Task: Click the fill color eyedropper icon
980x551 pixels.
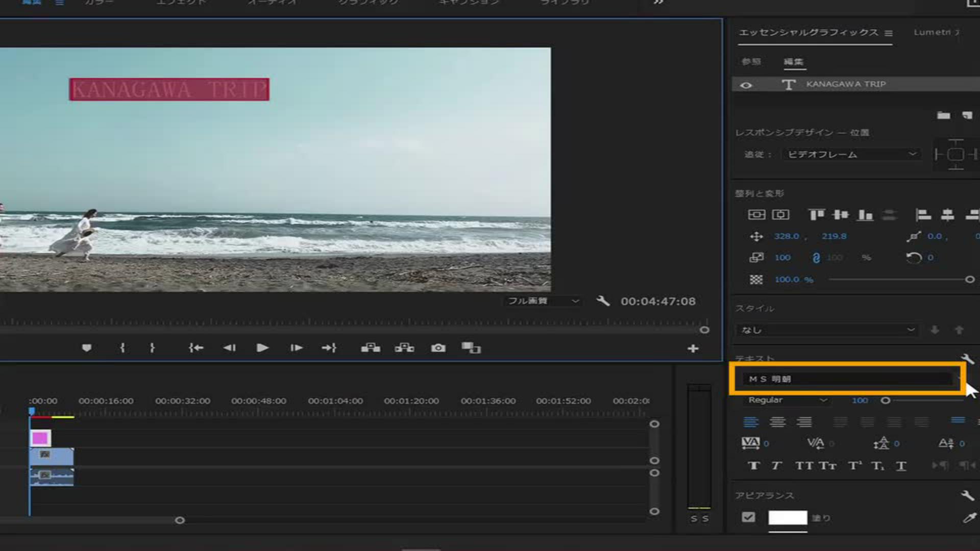Action: pos(968,518)
